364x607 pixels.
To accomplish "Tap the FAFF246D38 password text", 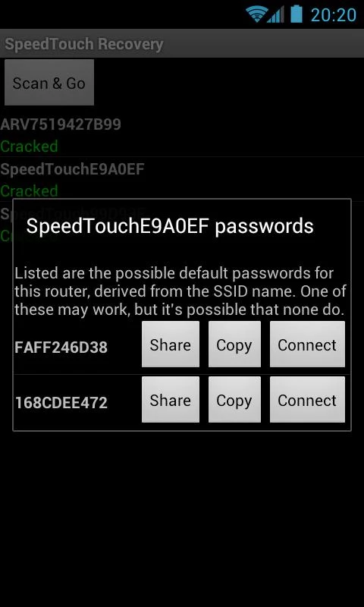I will click(61, 348).
